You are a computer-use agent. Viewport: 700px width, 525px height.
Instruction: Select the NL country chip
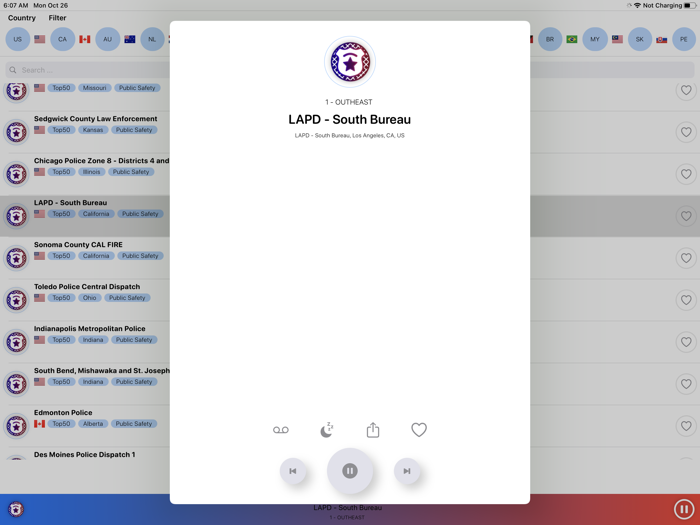[x=152, y=39]
